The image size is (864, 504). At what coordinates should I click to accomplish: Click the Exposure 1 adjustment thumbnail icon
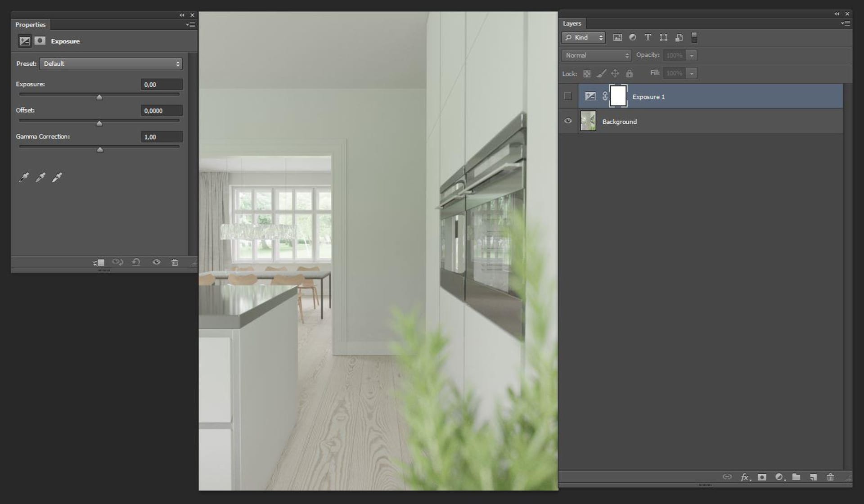590,96
